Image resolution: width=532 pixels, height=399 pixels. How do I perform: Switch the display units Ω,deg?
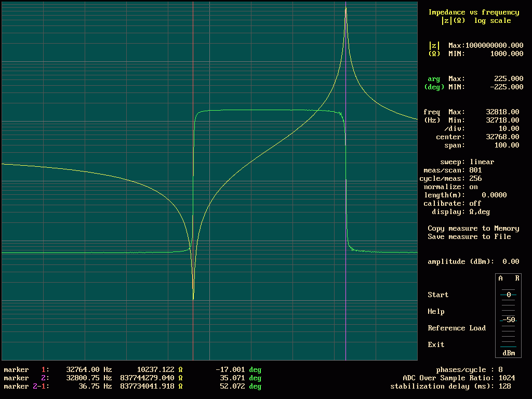[480, 212]
